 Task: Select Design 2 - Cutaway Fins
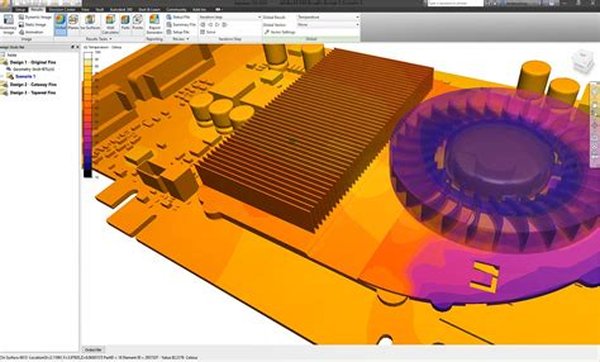click(33, 84)
